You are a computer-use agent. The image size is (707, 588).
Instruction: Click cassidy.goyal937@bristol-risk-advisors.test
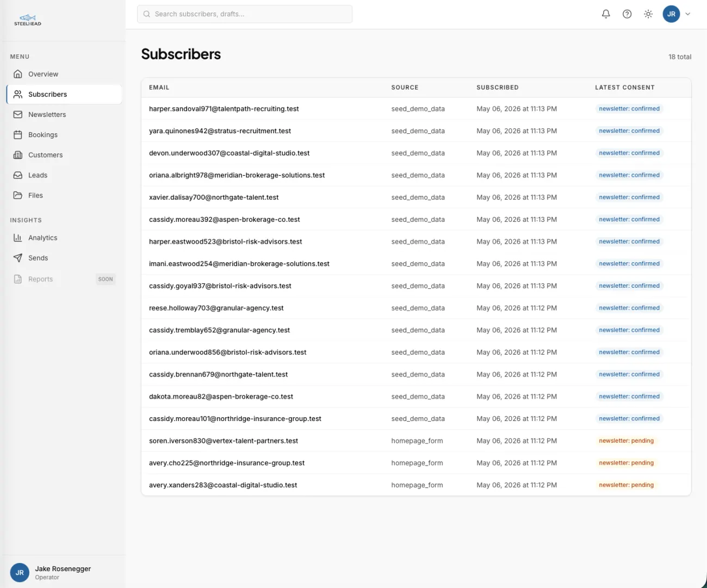(220, 286)
